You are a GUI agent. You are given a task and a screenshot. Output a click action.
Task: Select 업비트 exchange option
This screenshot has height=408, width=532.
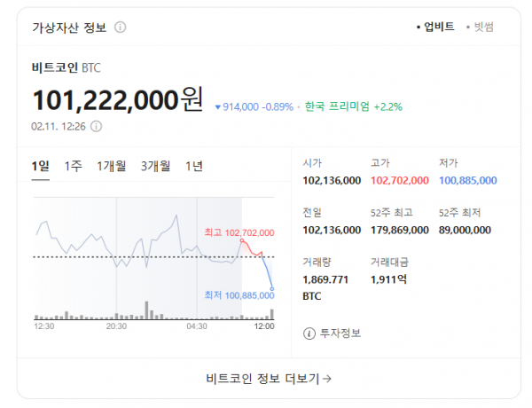click(436, 27)
